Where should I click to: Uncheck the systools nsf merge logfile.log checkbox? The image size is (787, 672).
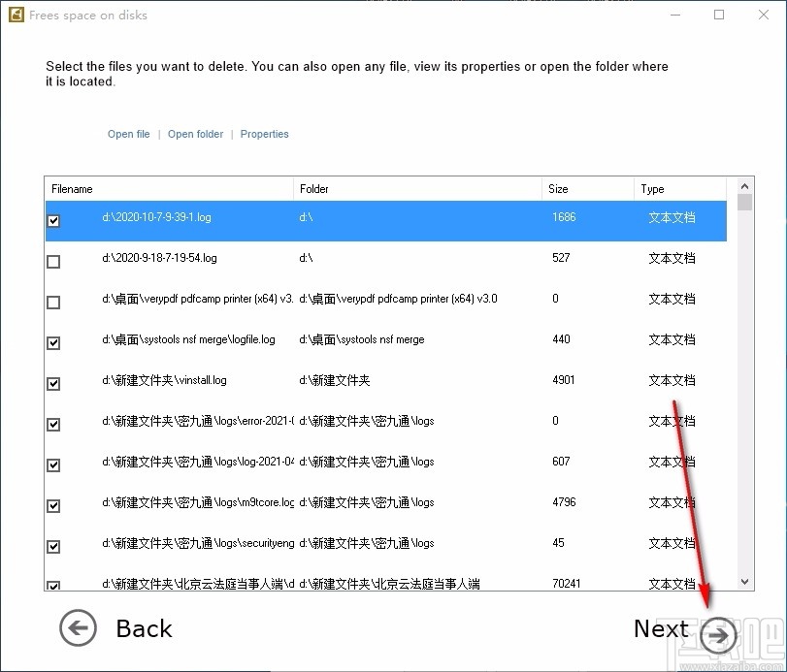click(53, 343)
